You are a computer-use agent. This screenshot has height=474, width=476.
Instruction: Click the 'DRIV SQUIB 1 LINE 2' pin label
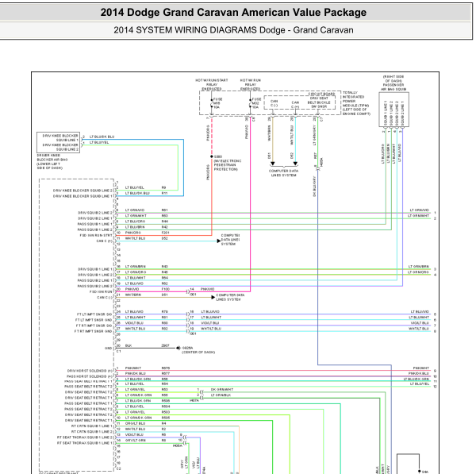(94, 275)
